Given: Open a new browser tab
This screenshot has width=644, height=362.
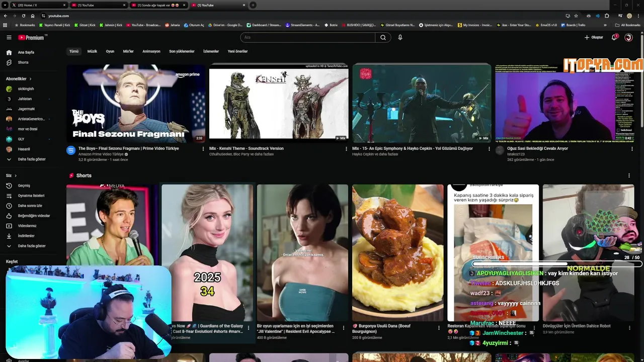Looking at the screenshot, I should pos(253,5).
